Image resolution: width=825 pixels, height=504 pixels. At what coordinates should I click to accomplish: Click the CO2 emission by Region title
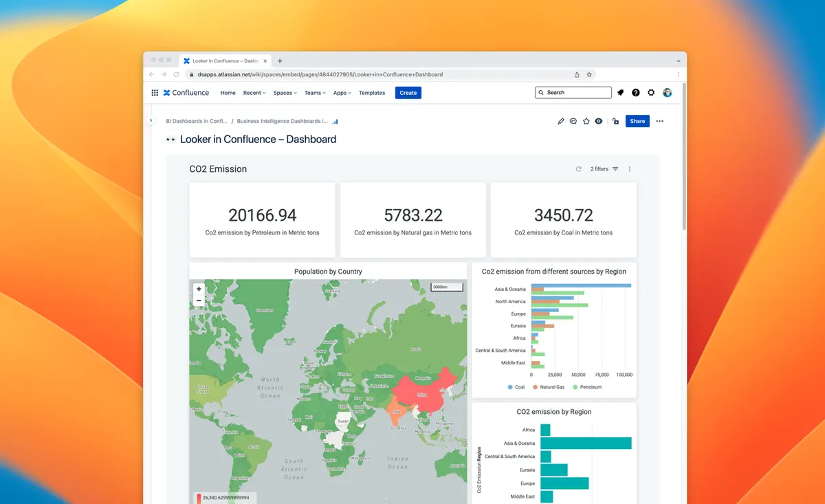[554, 412]
